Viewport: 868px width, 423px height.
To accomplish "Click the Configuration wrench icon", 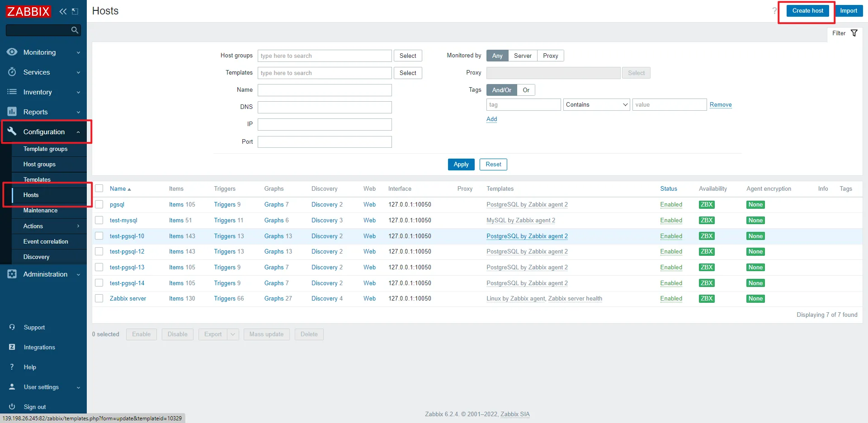I will click(x=12, y=132).
